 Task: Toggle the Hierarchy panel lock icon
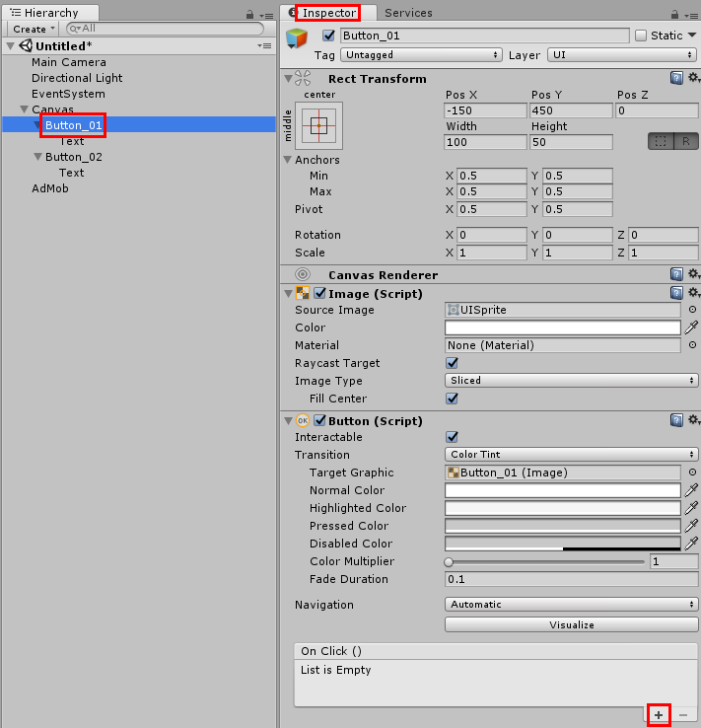coord(250,15)
